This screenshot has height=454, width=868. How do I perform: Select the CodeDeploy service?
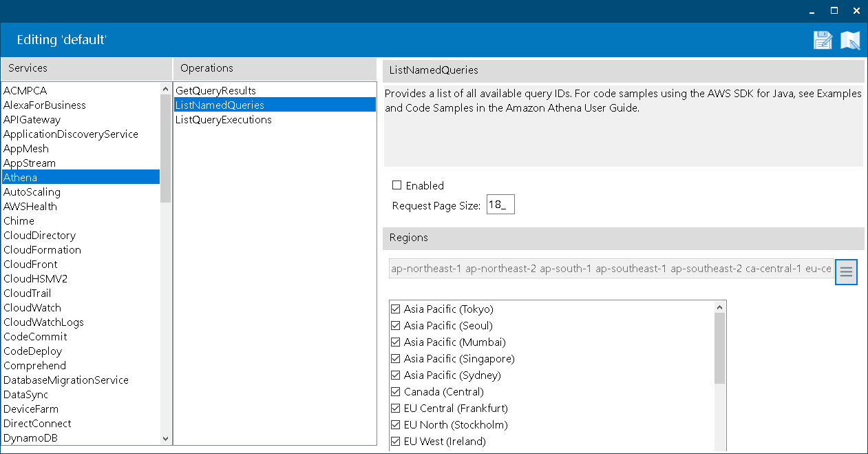click(x=81, y=351)
